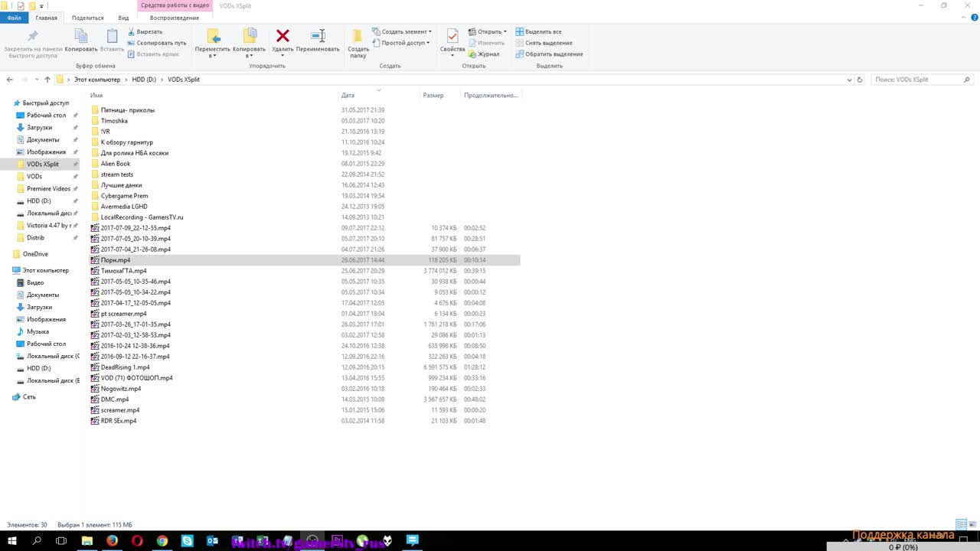Switch to Главная ribbon tab
The width and height of the screenshot is (980, 551).
[46, 18]
